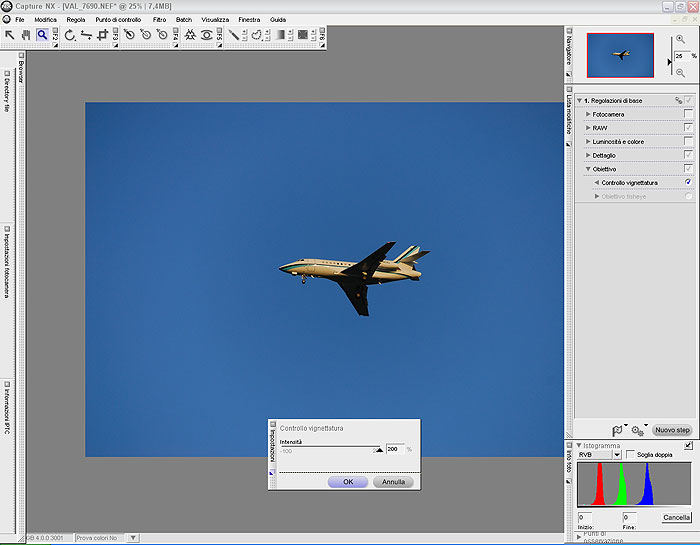Open the Prova colori dropdown arrow
The width and height of the screenshot is (700, 545).
[133, 538]
